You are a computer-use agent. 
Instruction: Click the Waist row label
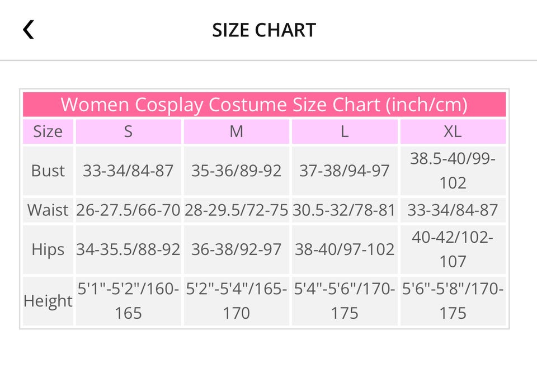[48, 210]
